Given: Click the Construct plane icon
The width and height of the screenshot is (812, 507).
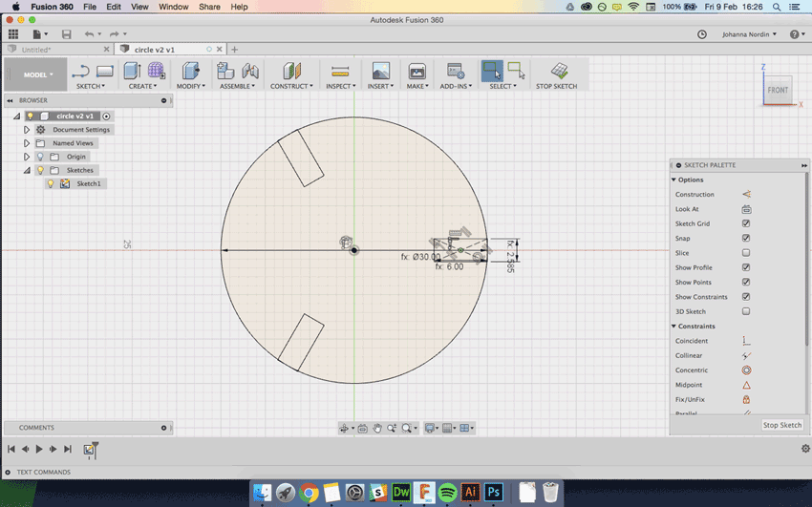Looking at the screenshot, I should click(x=291, y=71).
